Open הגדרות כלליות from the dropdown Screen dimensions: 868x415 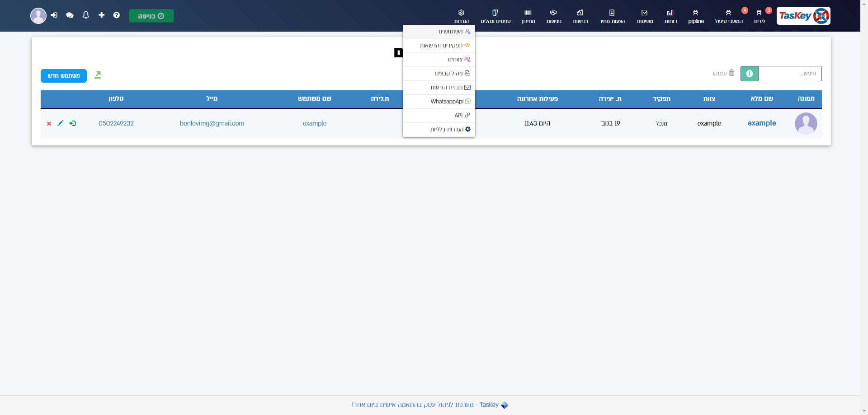447,130
